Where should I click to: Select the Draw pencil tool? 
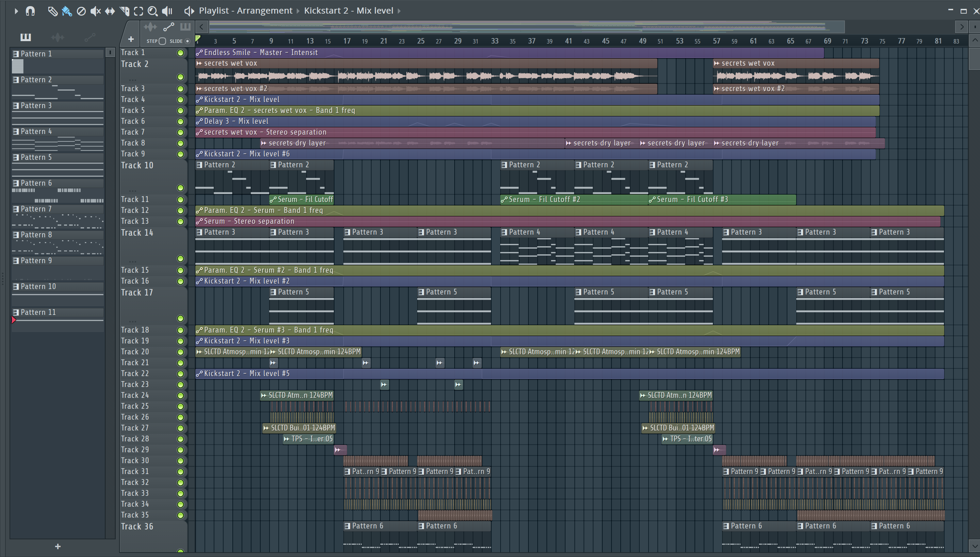click(x=52, y=11)
